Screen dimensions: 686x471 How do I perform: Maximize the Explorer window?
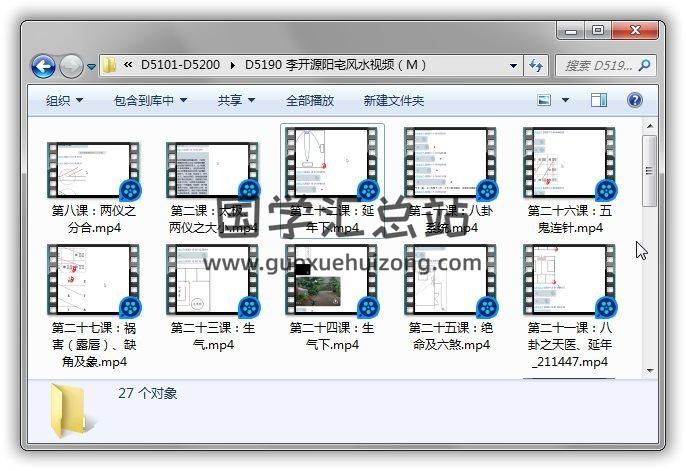[x=598, y=31]
